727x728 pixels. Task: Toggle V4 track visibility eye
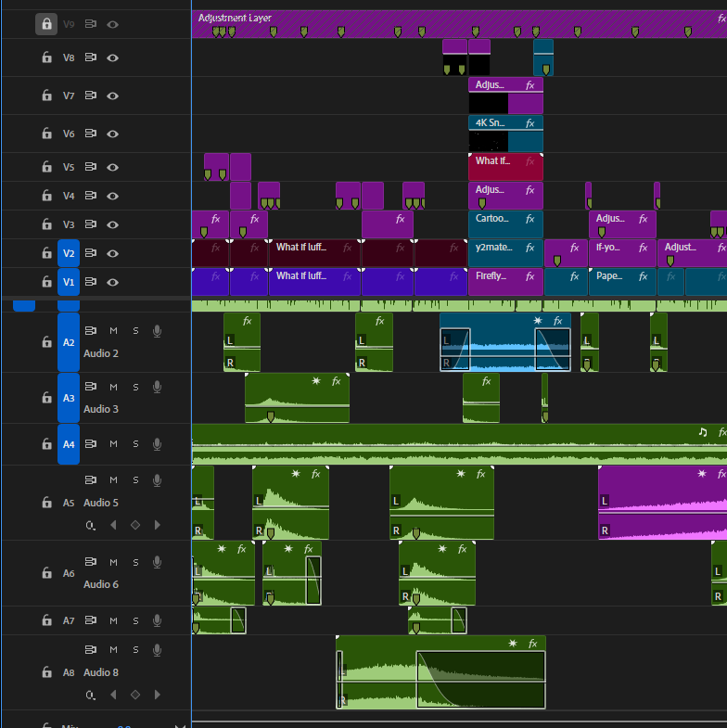(113, 196)
